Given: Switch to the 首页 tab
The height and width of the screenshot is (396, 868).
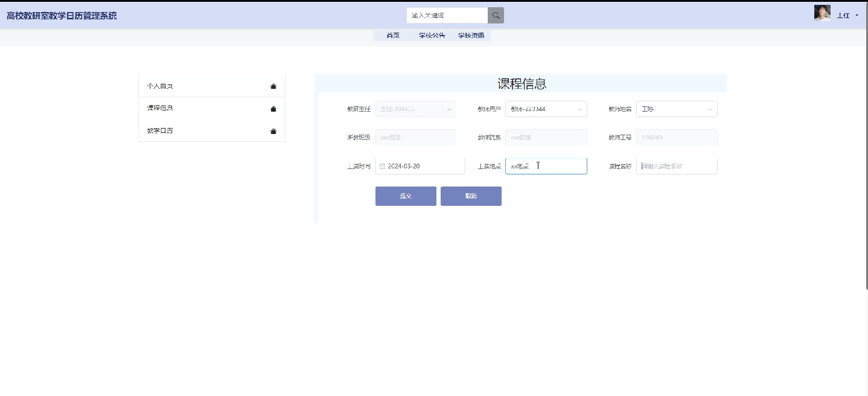Looking at the screenshot, I should pyautogui.click(x=393, y=35).
